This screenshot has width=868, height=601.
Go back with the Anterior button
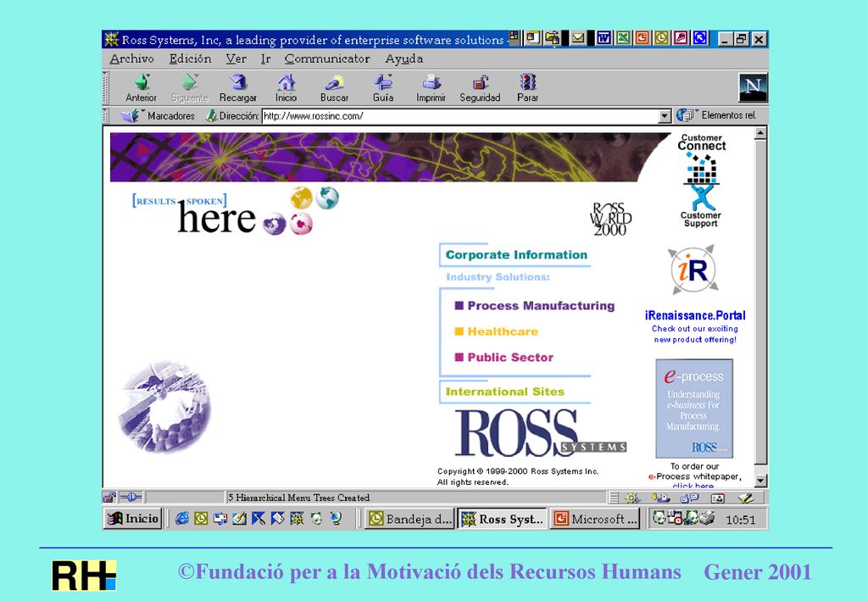(142, 88)
